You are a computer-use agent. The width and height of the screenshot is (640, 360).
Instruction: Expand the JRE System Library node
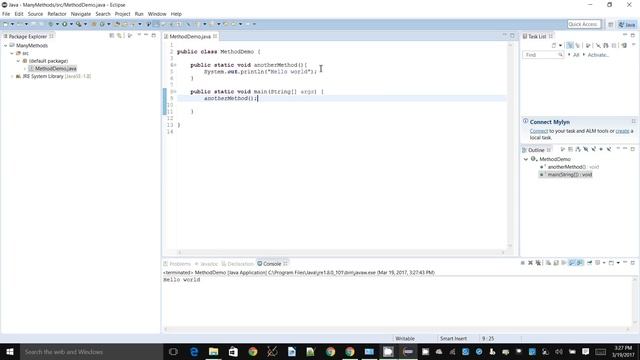tap(12, 76)
